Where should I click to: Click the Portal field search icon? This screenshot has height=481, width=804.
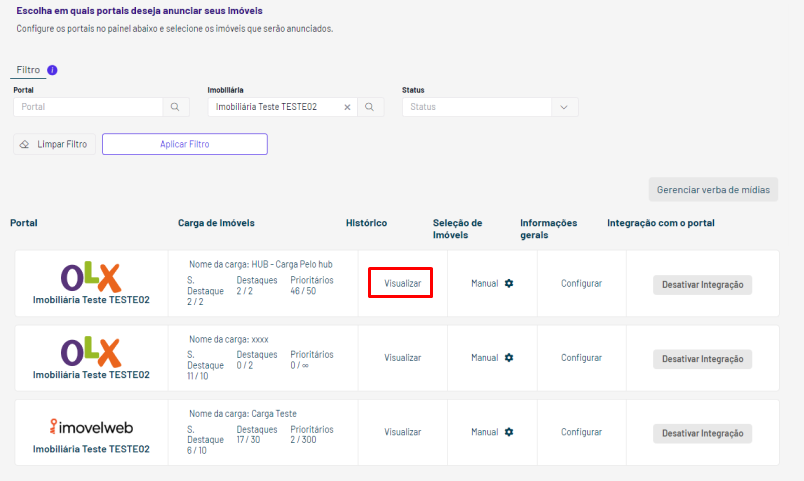coord(175,107)
